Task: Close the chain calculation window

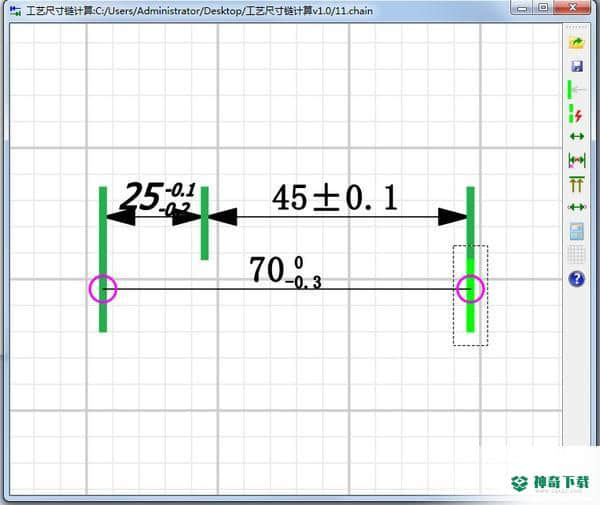Action: [x=572, y=8]
